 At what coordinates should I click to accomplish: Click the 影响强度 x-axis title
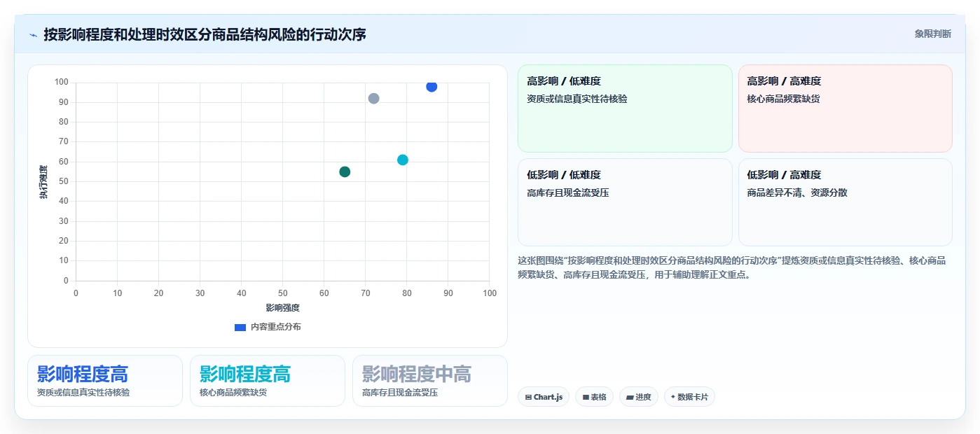tap(283, 308)
